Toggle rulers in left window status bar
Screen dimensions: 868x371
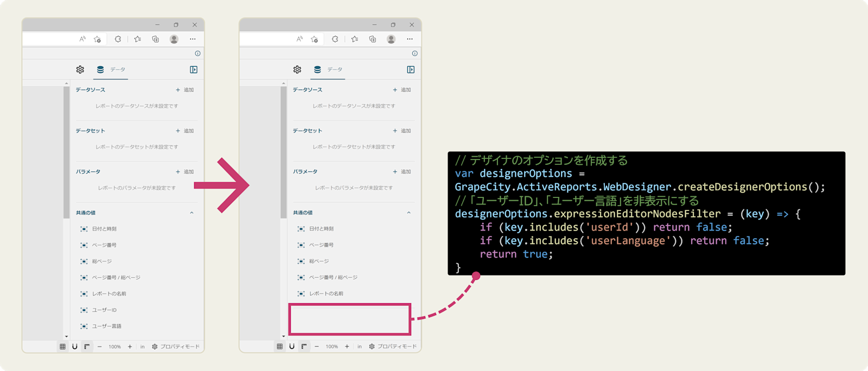(x=87, y=347)
